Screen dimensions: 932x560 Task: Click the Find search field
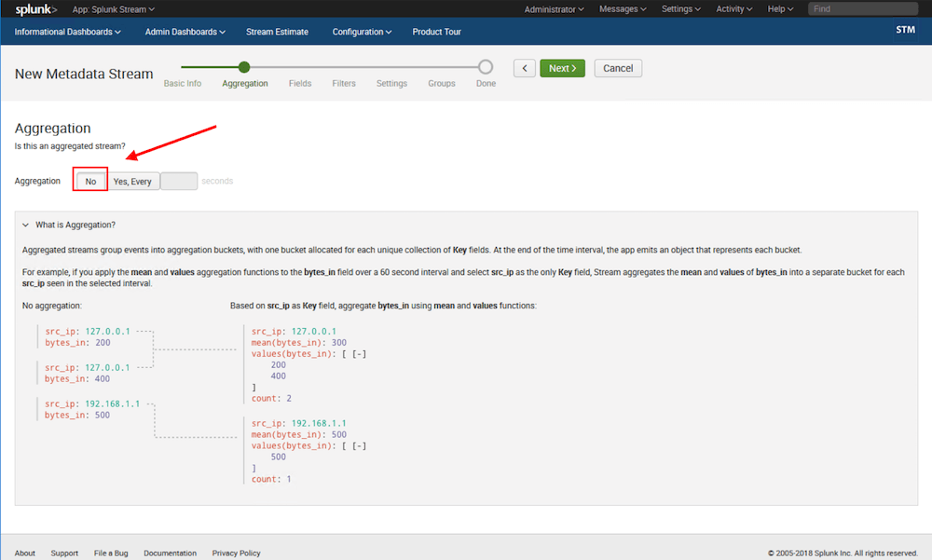[863, 9]
